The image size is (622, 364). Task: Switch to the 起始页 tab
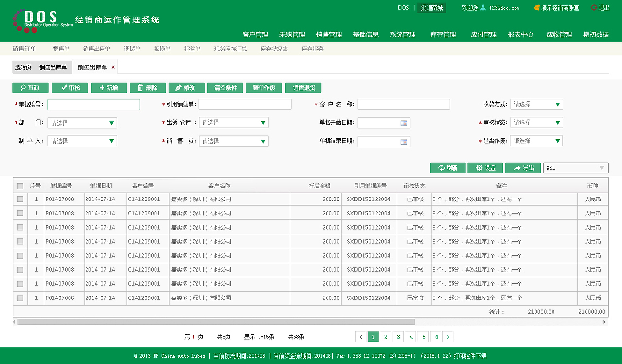23,67
